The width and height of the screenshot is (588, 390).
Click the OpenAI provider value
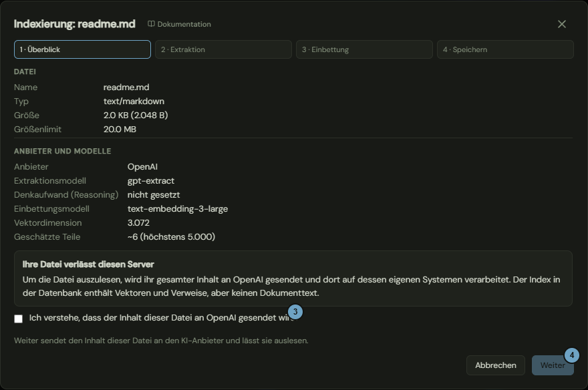(142, 167)
